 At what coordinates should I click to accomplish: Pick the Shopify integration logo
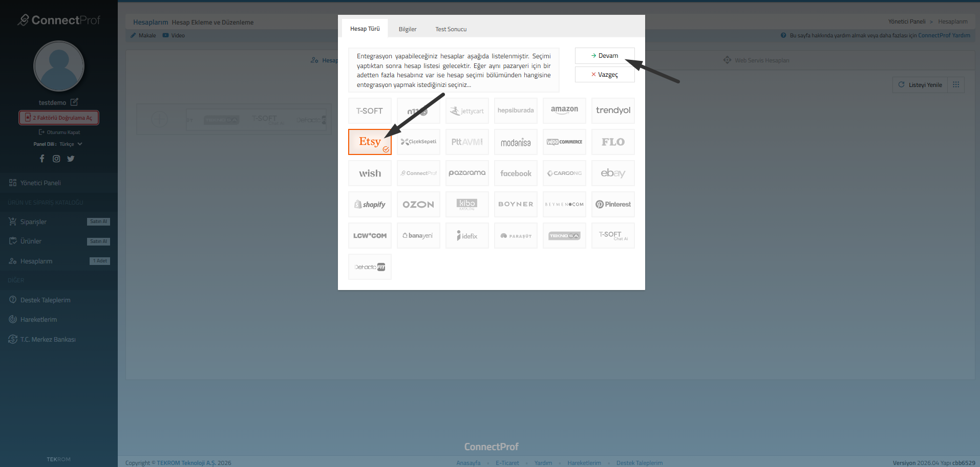[370, 205]
